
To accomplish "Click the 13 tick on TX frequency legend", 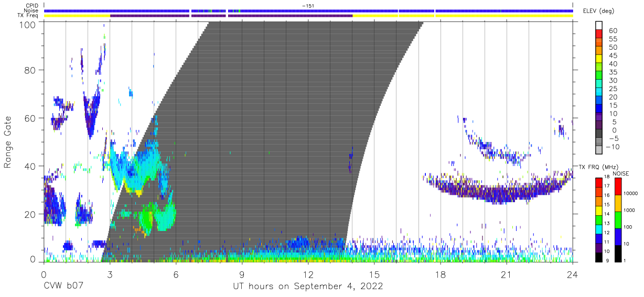I will pyautogui.click(x=607, y=224).
